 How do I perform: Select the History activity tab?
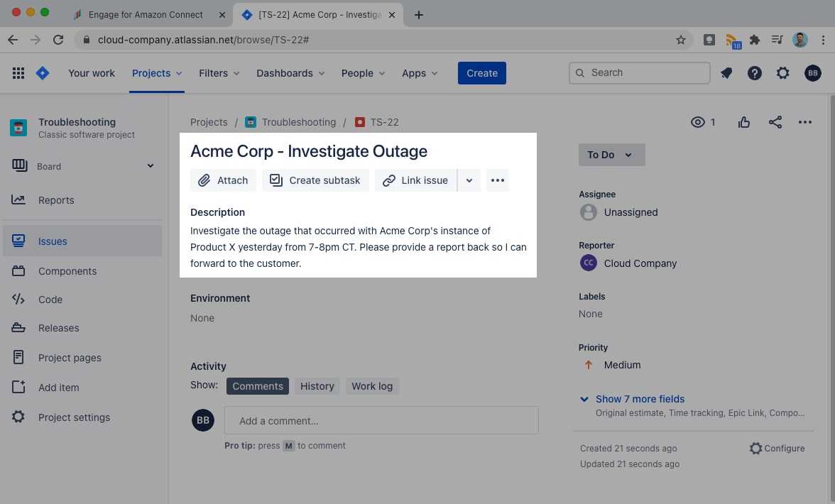(x=317, y=386)
